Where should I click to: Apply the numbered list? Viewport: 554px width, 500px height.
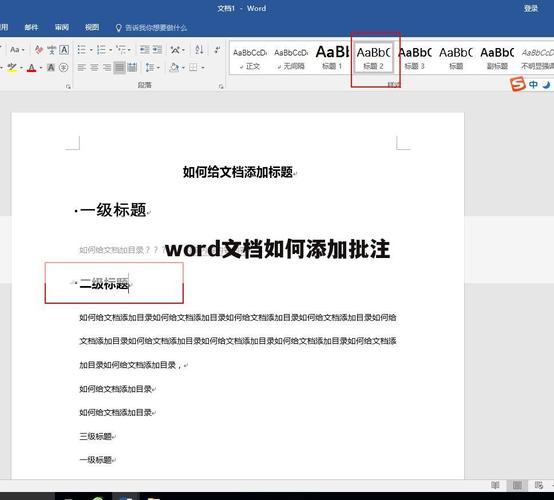101,49
